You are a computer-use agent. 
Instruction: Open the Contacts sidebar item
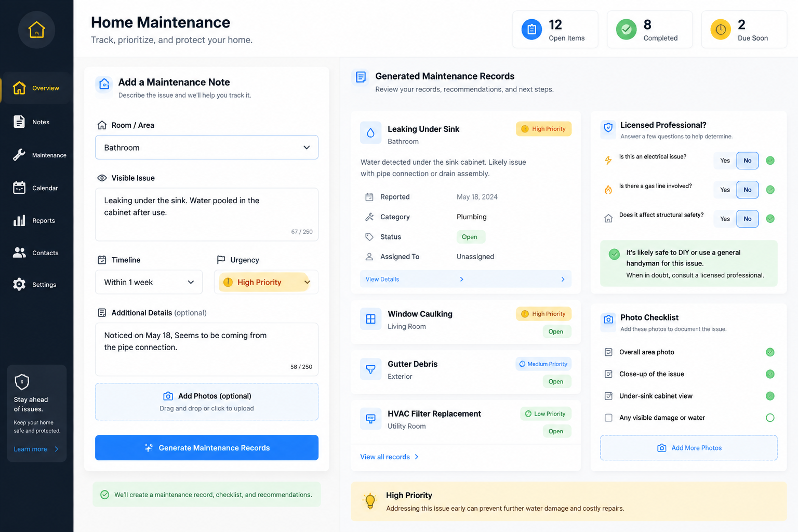36,252
